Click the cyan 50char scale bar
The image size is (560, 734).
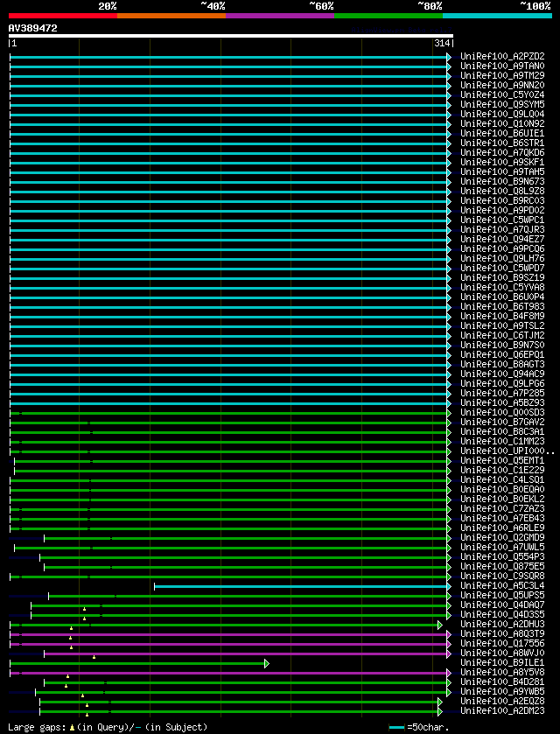397,728
